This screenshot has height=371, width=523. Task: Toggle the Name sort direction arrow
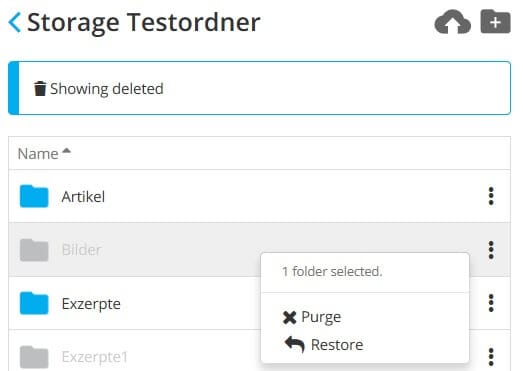click(x=67, y=151)
